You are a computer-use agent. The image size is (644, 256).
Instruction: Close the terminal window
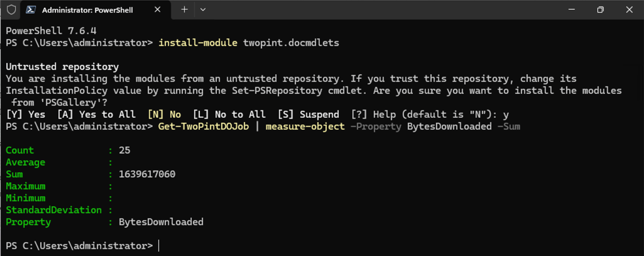click(x=629, y=10)
